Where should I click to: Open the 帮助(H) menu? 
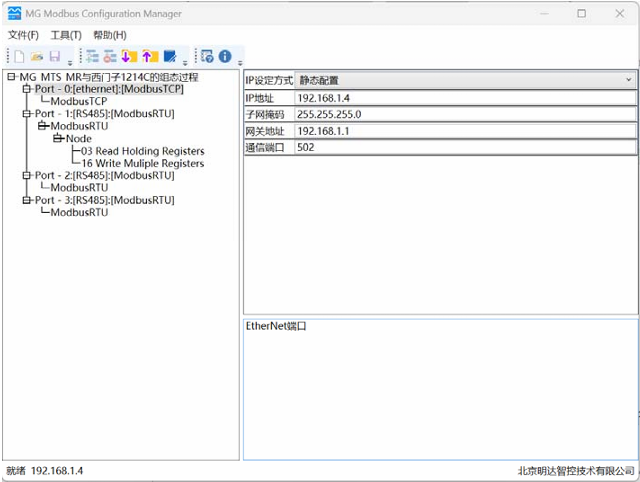point(109,35)
